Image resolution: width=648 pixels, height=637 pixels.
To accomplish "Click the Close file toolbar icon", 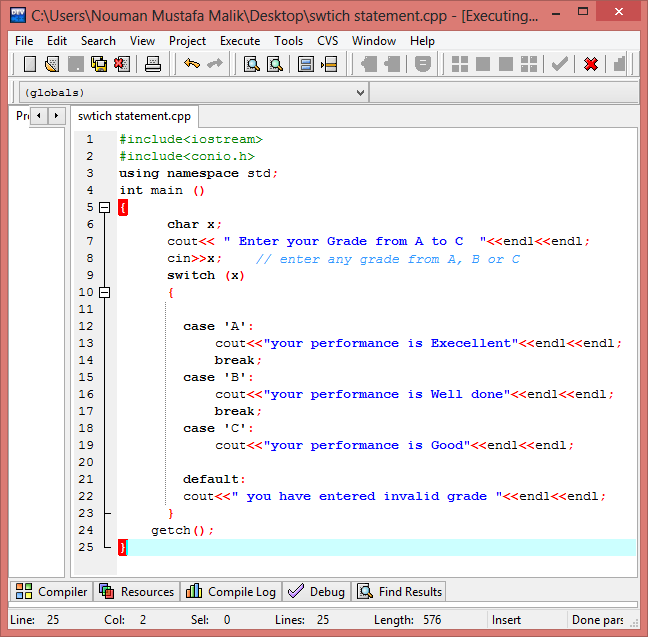I will pos(122,64).
